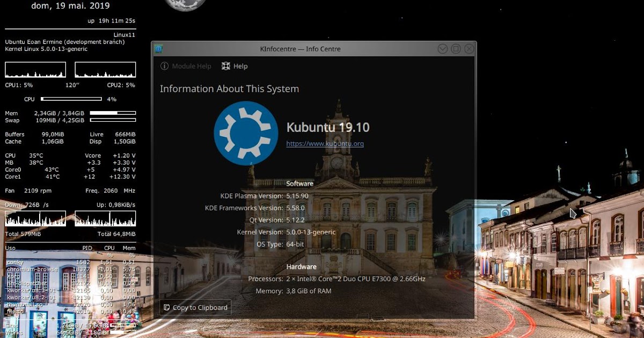Click the Module Help info icon

[165, 66]
